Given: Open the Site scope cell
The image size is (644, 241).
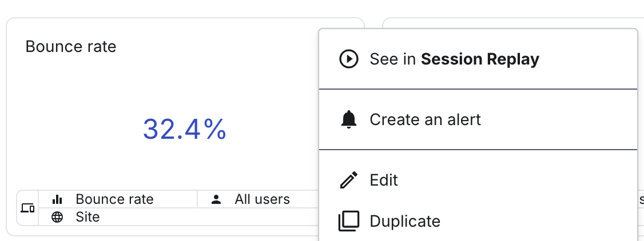Looking at the screenshot, I should [178, 217].
